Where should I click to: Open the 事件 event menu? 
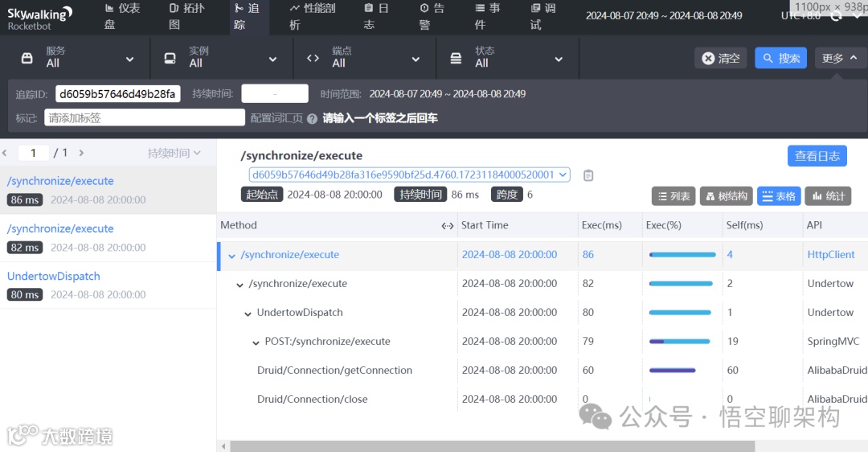(x=488, y=16)
